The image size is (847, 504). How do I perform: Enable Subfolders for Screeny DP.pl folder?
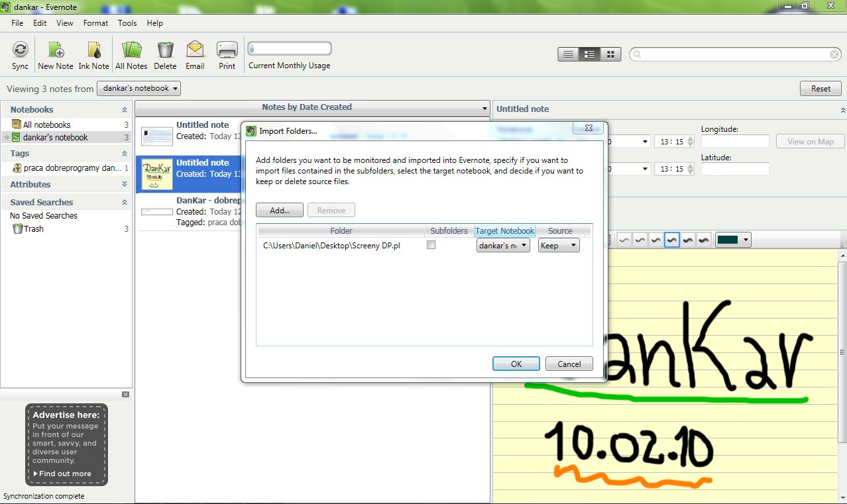(x=431, y=244)
